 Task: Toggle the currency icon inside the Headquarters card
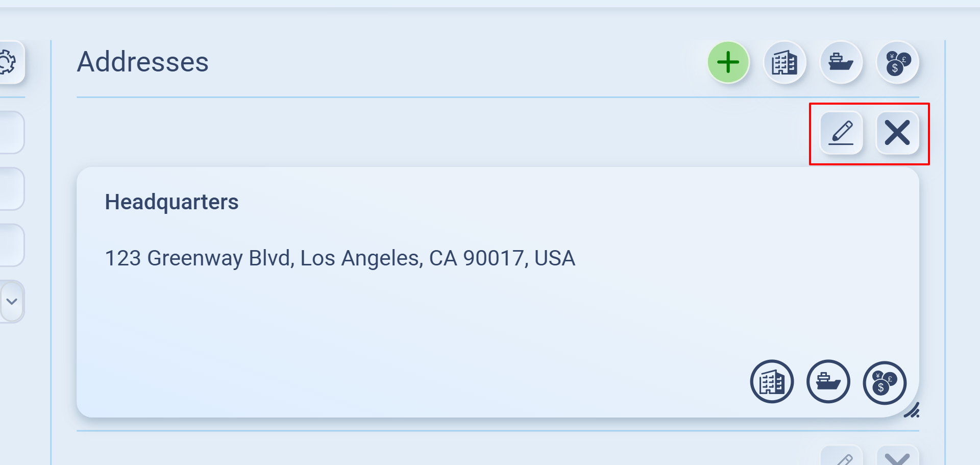[885, 383]
